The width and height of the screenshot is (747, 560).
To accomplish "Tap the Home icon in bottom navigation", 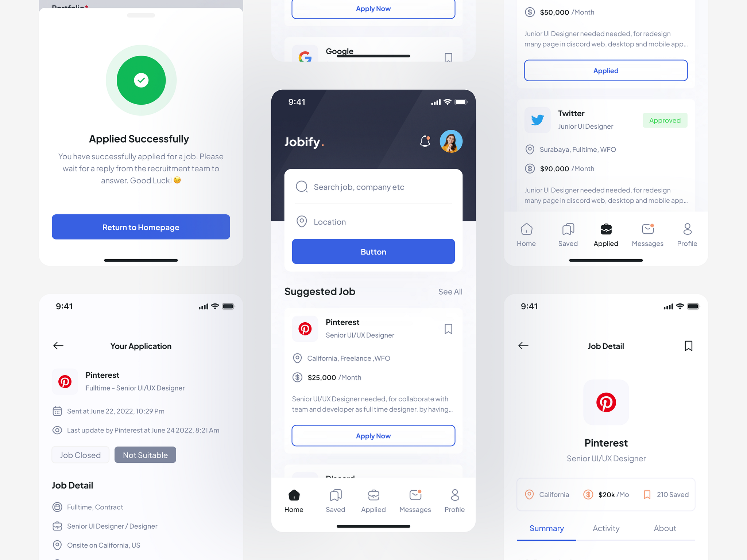I will (294, 494).
